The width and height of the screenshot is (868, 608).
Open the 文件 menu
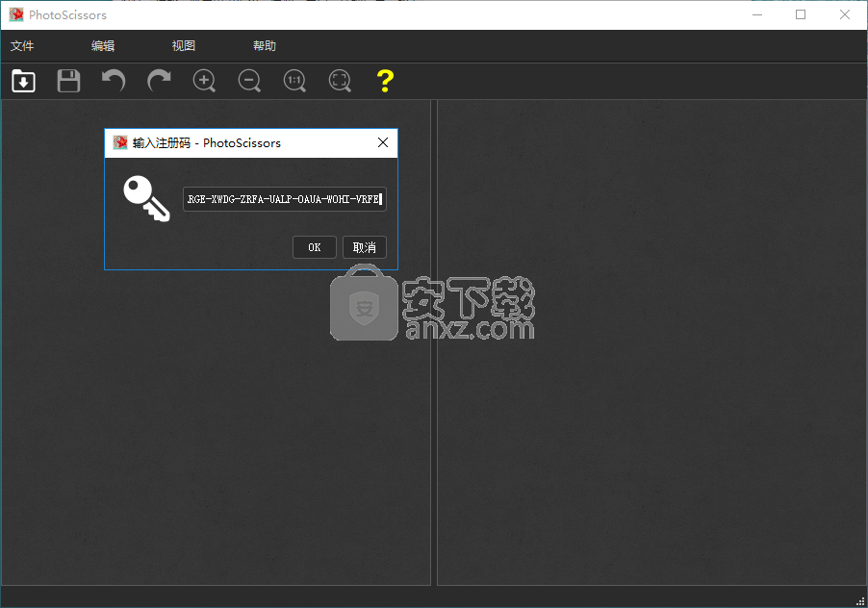pos(22,46)
